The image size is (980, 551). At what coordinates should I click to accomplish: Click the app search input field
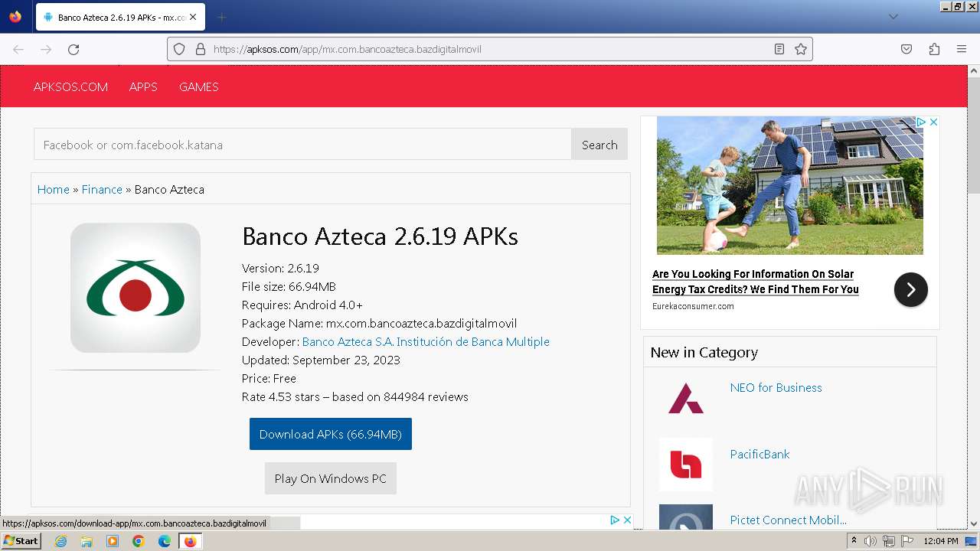302,144
